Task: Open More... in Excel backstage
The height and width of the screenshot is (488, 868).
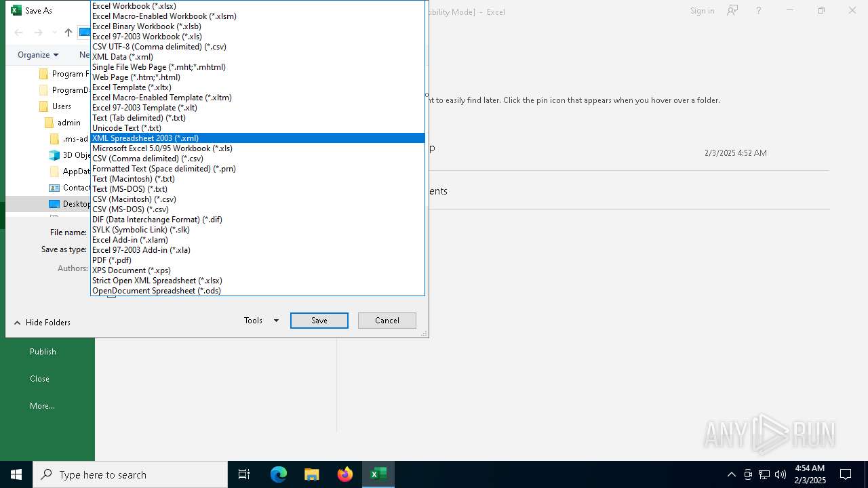Action: tap(42, 406)
